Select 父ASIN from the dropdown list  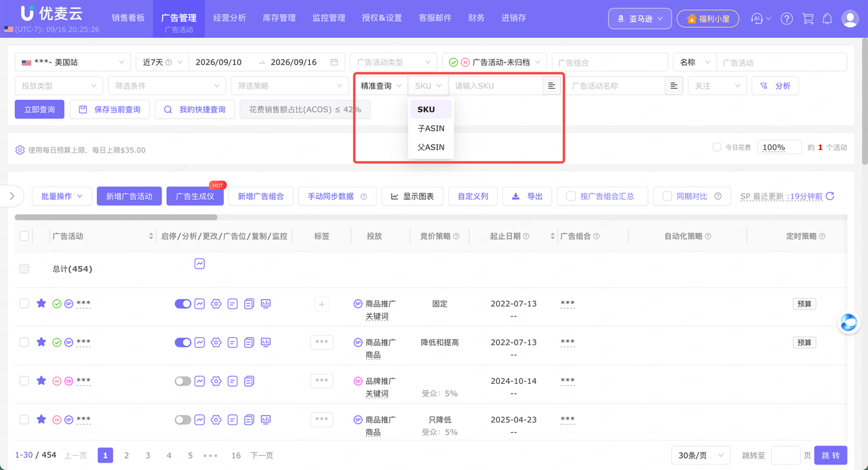tap(431, 147)
